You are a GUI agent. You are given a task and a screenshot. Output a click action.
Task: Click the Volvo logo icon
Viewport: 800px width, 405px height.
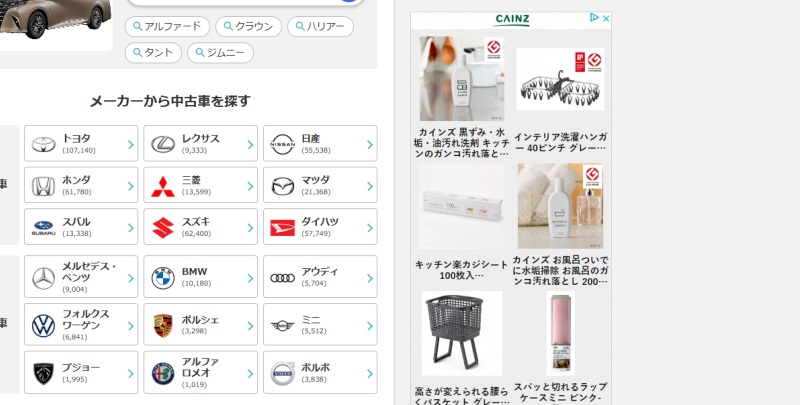pyautogui.click(x=283, y=374)
